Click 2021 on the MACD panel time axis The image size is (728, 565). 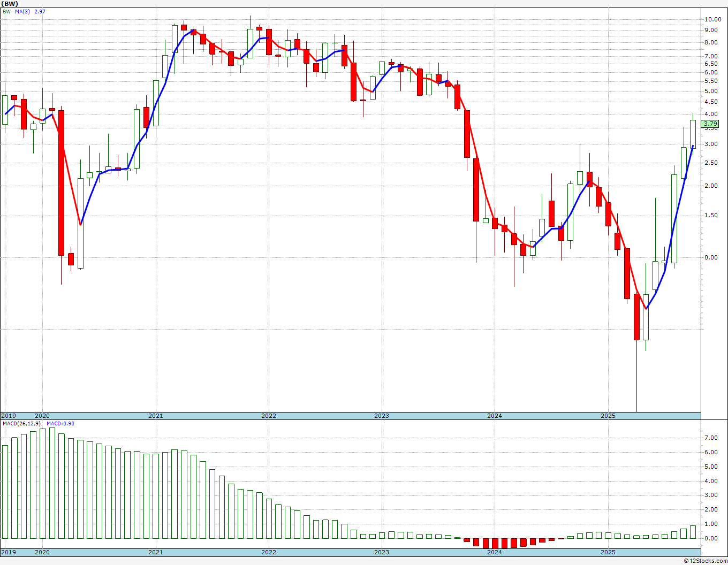[x=156, y=552]
